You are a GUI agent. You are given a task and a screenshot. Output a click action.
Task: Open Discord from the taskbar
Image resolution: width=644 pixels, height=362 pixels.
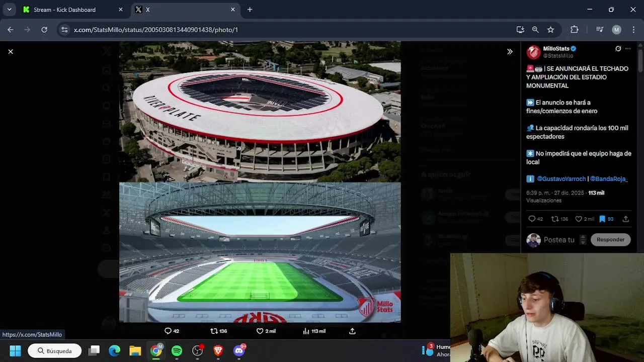tap(239, 350)
